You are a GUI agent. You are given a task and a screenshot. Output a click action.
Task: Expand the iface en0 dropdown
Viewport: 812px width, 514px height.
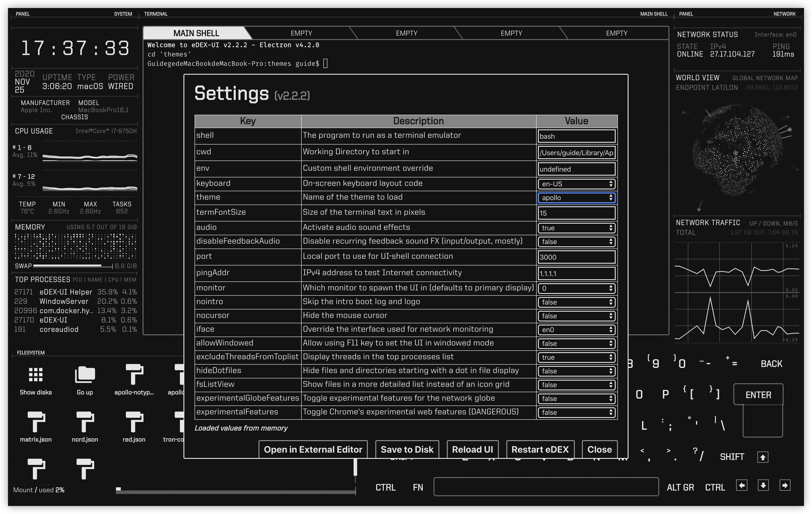[576, 330]
